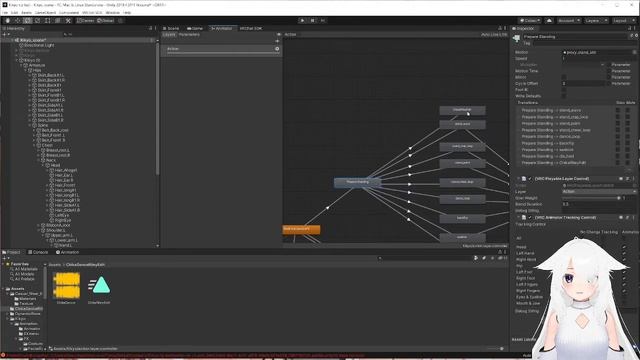
Task: Click the Cycle Offset input field
Action: (583, 83)
